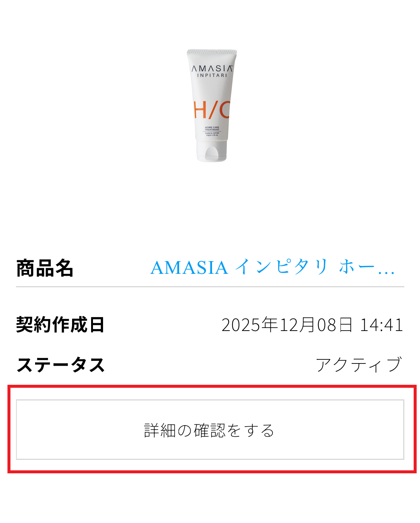
Task: Click the 詳細の確認をする button
Action: 210,430
